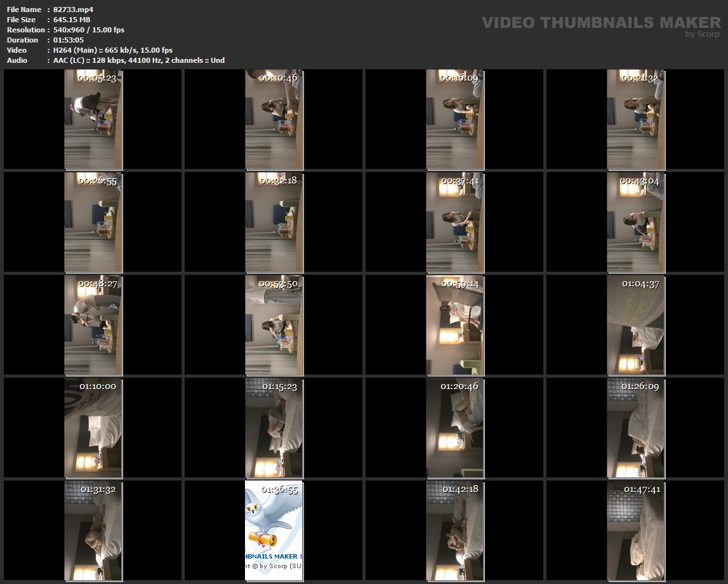The image size is (728, 584).
Task: Select the 00:53:50 thumbnail
Action: click(x=274, y=325)
